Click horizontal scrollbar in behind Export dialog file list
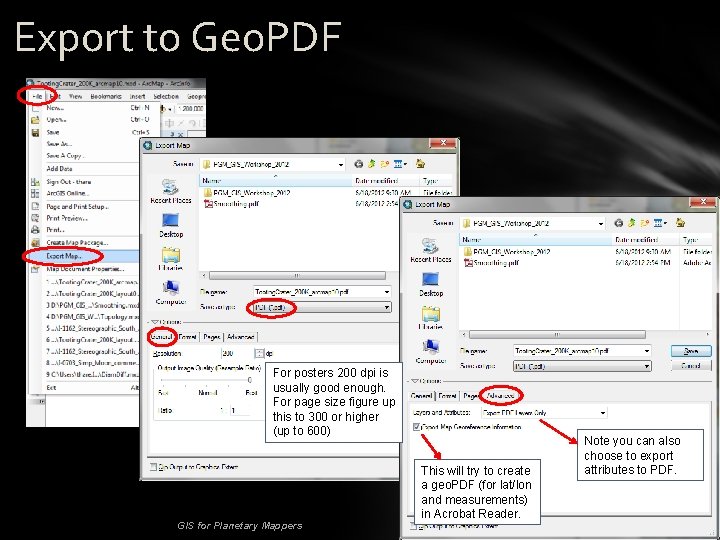The image size is (720, 540). pos(297,276)
